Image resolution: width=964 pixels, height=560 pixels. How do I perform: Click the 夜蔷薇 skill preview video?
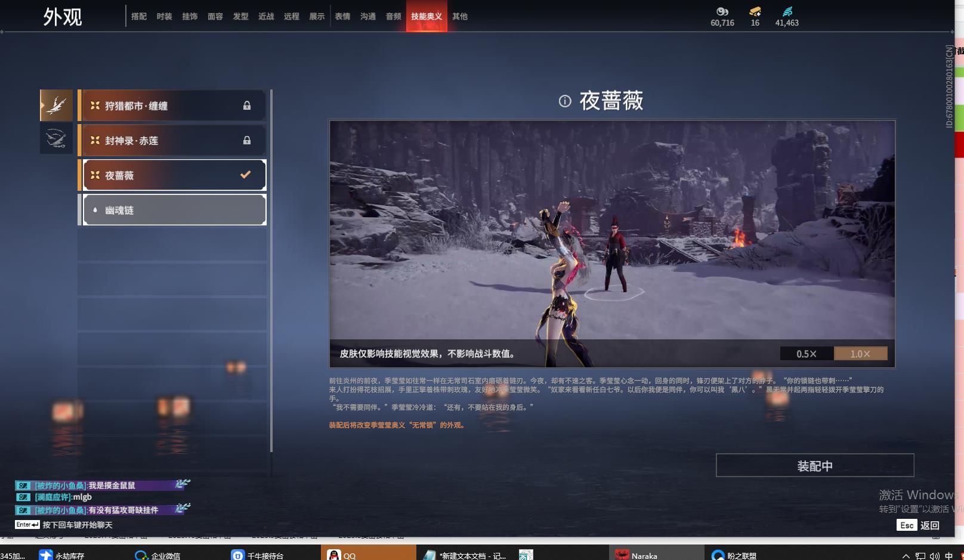coord(611,233)
